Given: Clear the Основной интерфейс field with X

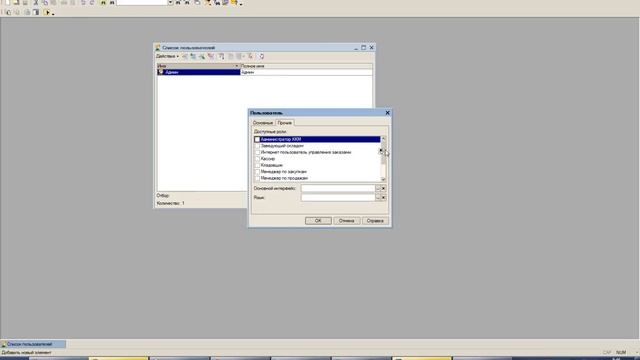Looking at the screenshot, I should [x=383, y=188].
